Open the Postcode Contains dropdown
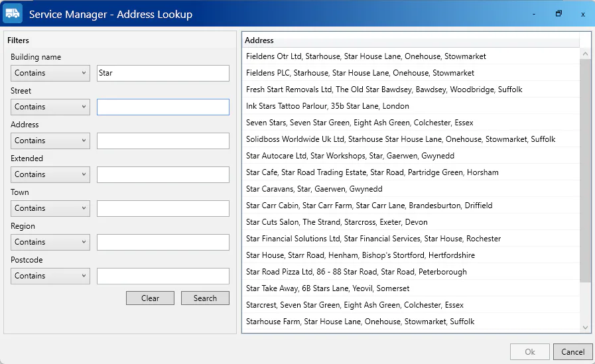 [50, 276]
